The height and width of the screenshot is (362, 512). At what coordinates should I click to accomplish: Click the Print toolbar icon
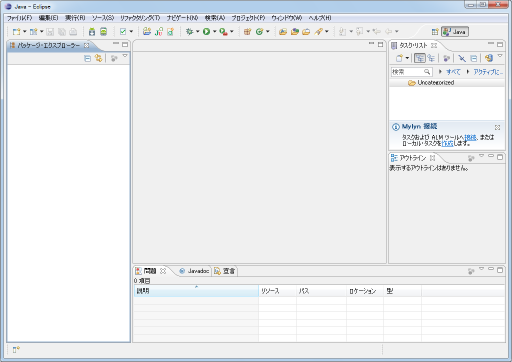73,32
